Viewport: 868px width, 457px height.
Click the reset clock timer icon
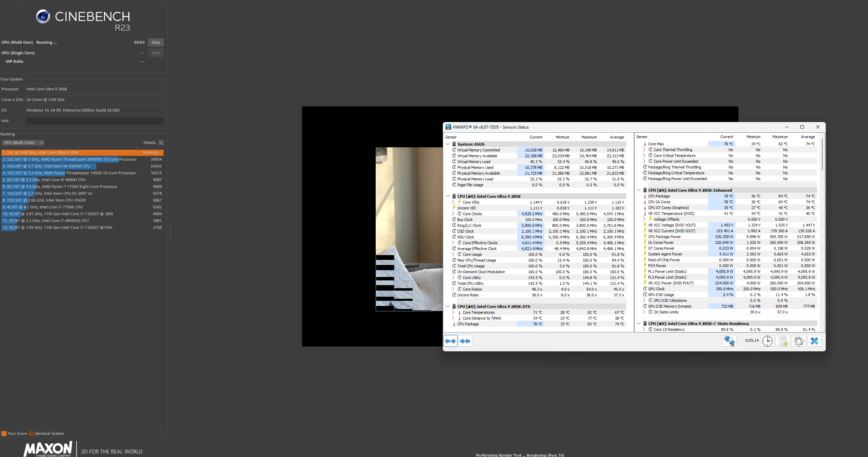click(x=767, y=341)
